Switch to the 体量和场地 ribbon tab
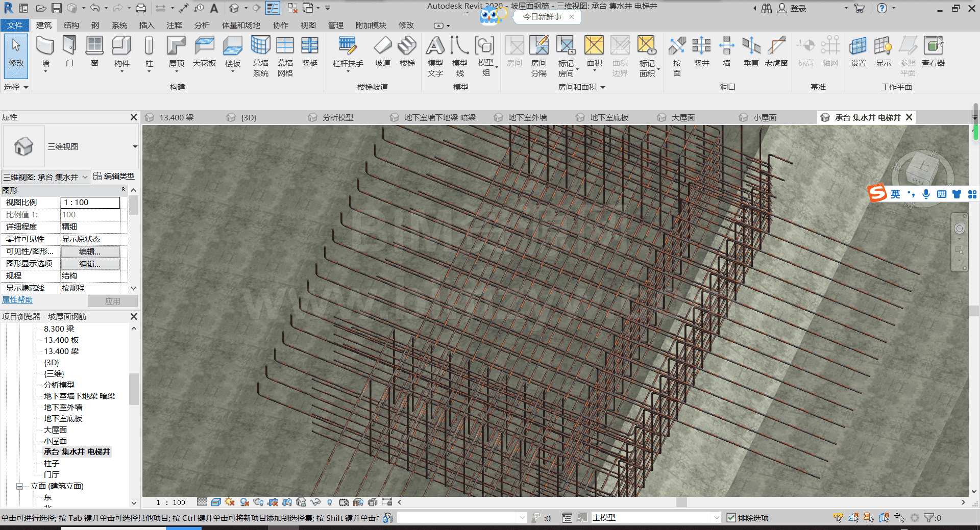980x530 pixels. tap(241, 25)
